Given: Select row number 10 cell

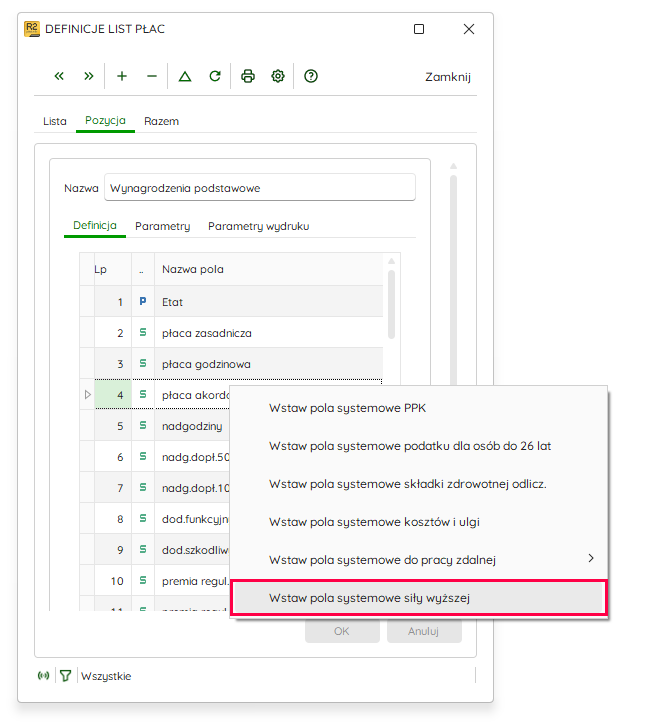Looking at the screenshot, I should [x=113, y=581].
